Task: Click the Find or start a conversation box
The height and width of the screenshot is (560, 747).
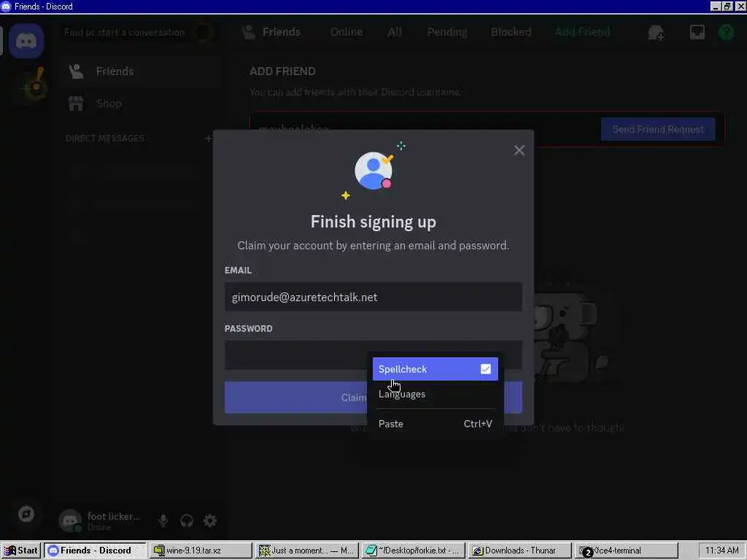Action: coord(138,32)
